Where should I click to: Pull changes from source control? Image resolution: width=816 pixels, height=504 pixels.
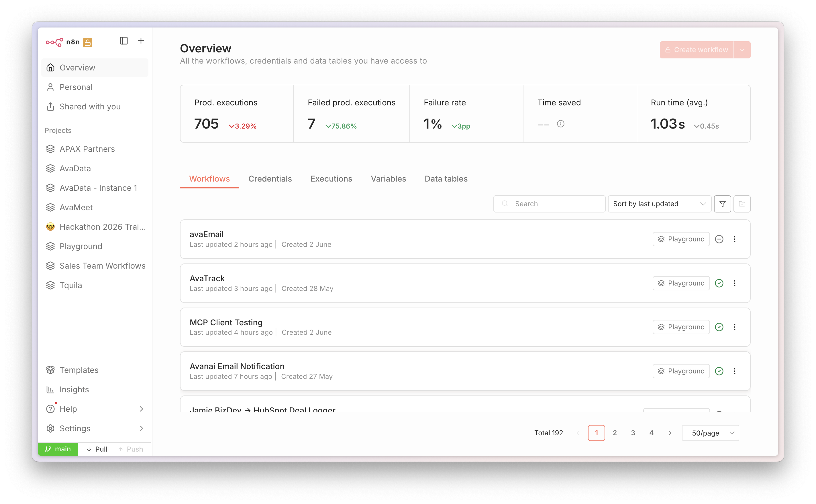pos(97,449)
